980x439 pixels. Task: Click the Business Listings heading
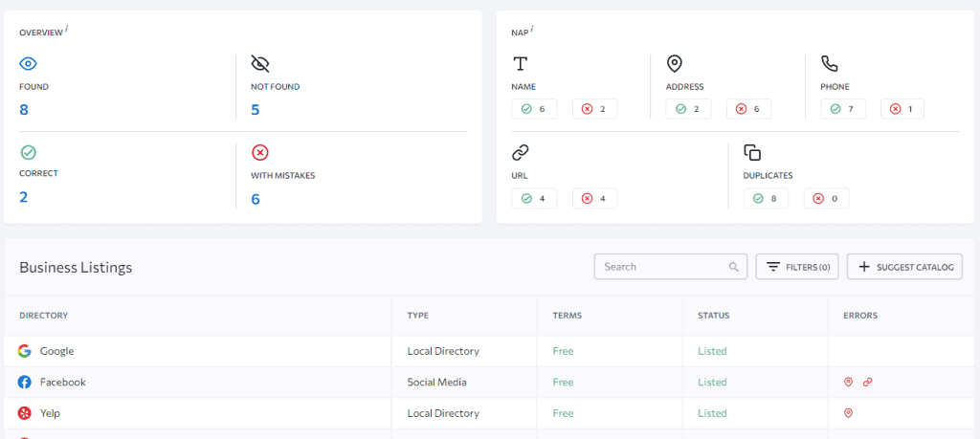tap(76, 267)
